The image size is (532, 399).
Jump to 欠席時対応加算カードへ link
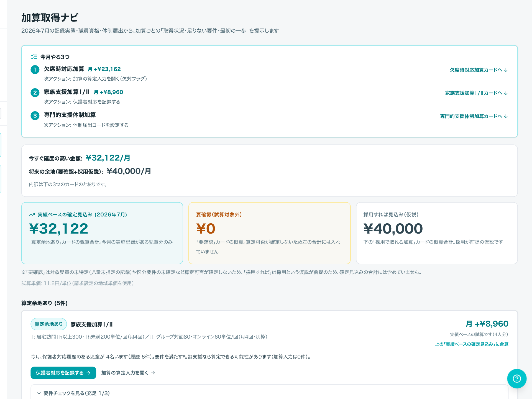pyautogui.click(x=479, y=70)
